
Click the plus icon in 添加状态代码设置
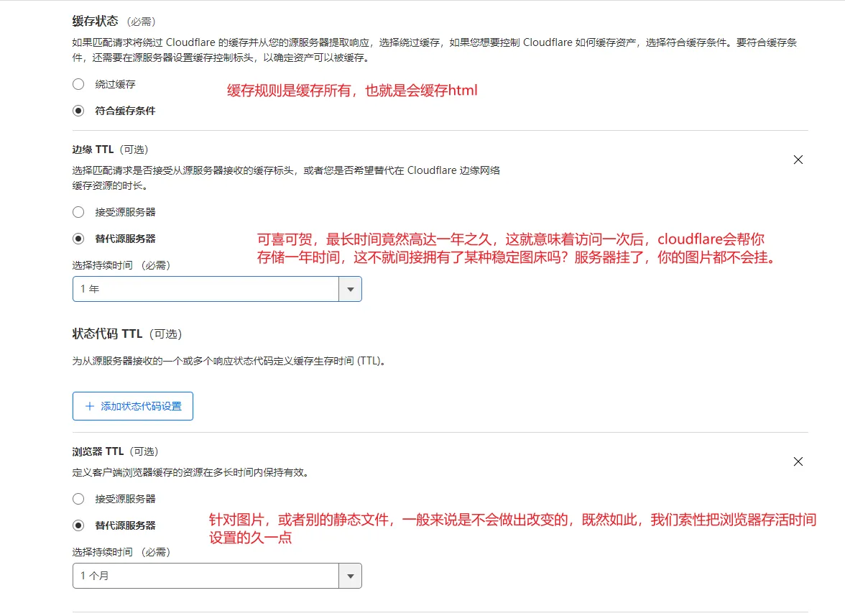coord(89,406)
